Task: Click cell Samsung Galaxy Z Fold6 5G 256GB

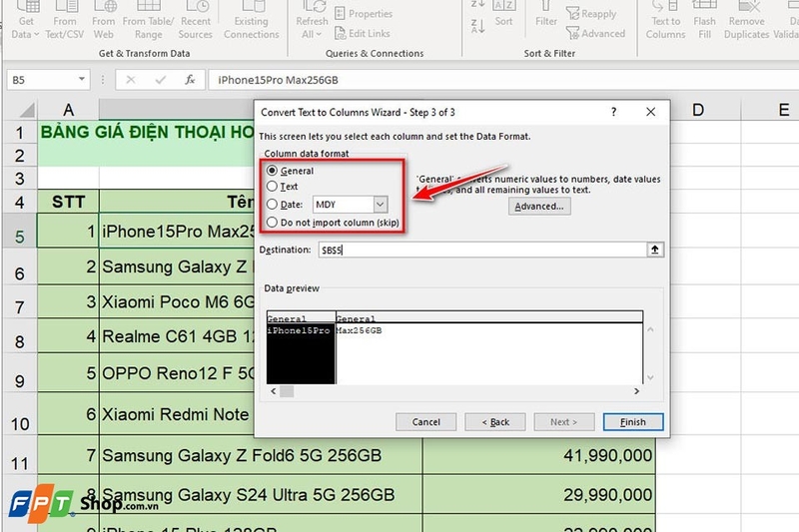Action: 261,455
